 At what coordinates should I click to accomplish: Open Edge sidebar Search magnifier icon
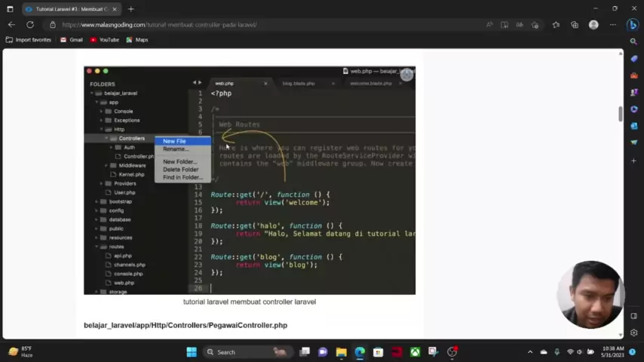click(x=633, y=41)
